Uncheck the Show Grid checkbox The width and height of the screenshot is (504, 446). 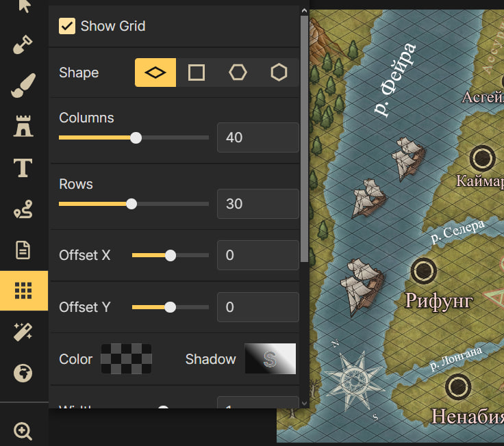tap(67, 26)
